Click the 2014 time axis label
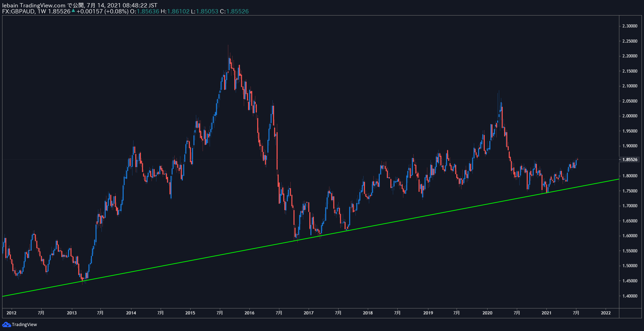The height and width of the screenshot is (331, 644). 131,313
